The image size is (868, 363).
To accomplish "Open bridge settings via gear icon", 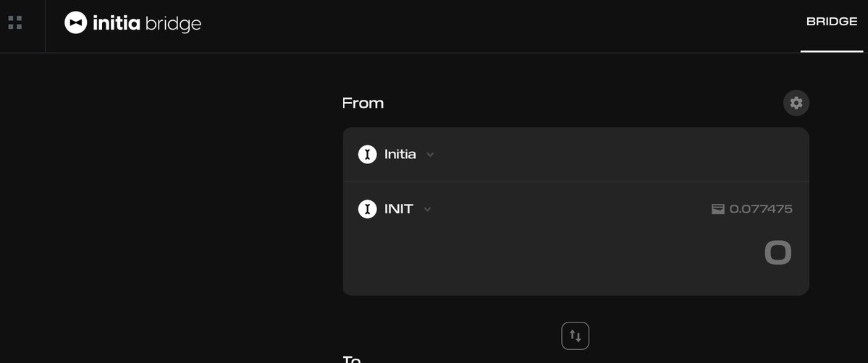I will [796, 103].
